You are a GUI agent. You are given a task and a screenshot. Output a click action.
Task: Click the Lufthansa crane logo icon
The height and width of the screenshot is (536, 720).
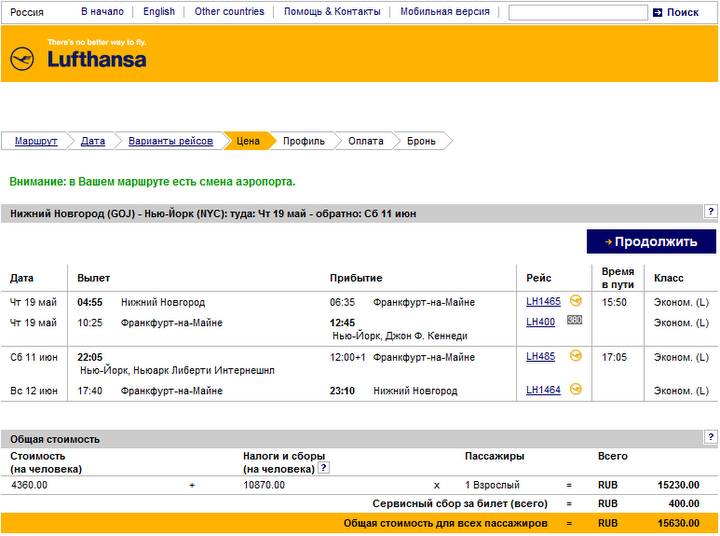pyautogui.click(x=22, y=59)
